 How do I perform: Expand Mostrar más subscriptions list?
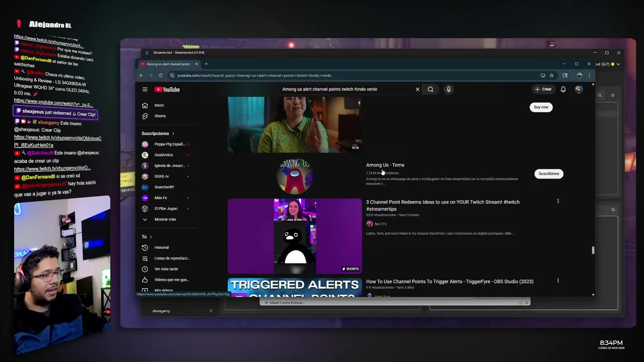pos(166,219)
